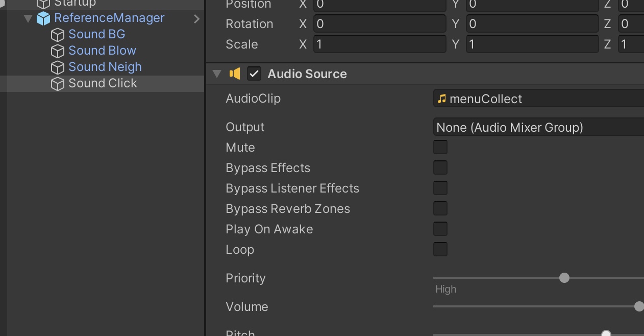Select Sound Blow in the hierarchy
Screen dimensions: 644x336
pyautogui.click(x=102, y=50)
